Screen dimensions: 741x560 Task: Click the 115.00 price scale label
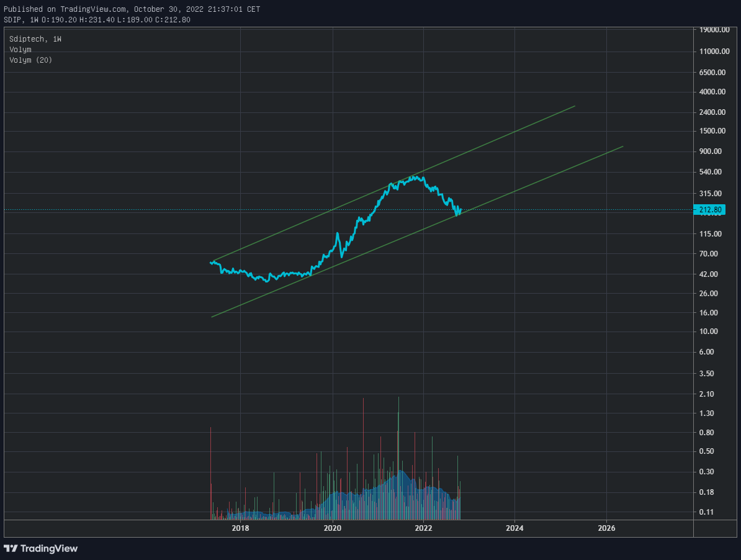pyautogui.click(x=711, y=234)
